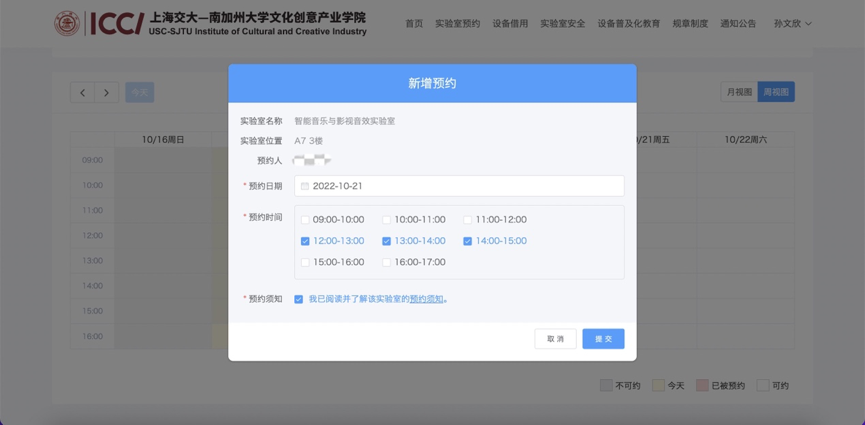Open the 预约日期 date picker field
This screenshot has width=865, height=425.
[459, 186]
